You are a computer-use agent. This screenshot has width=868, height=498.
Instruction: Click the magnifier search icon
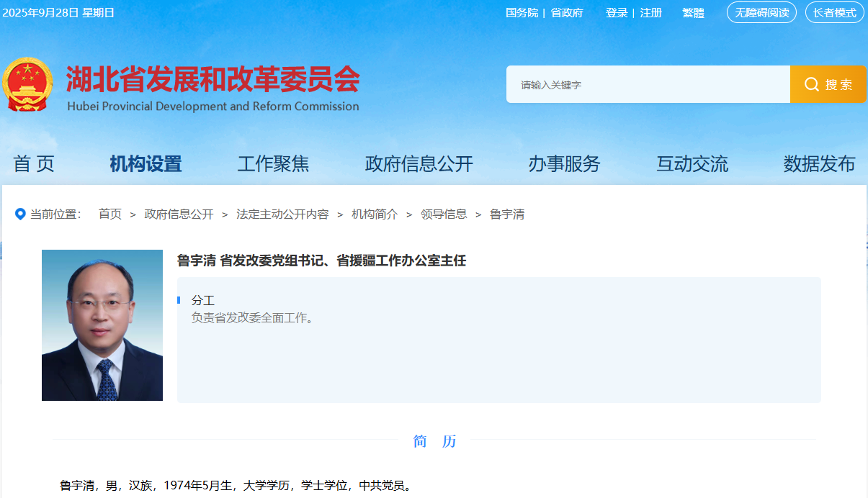pyautogui.click(x=811, y=83)
